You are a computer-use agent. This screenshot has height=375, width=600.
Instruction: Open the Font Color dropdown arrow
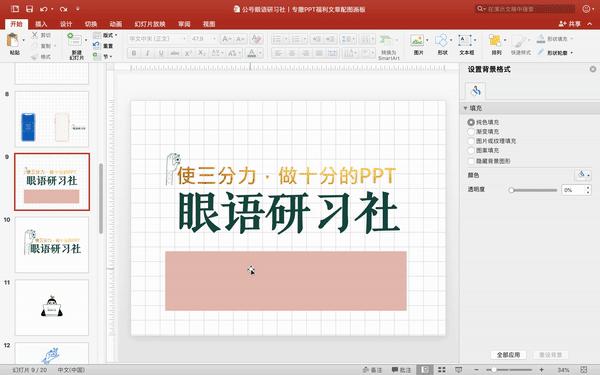coord(261,53)
